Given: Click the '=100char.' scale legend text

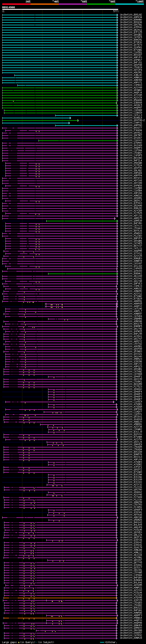Looking at the screenshot, I should (x=111, y=642).
